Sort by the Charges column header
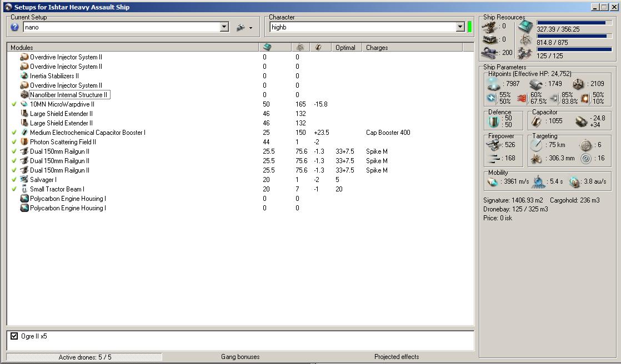This screenshot has width=621, height=364. (x=412, y=48)
